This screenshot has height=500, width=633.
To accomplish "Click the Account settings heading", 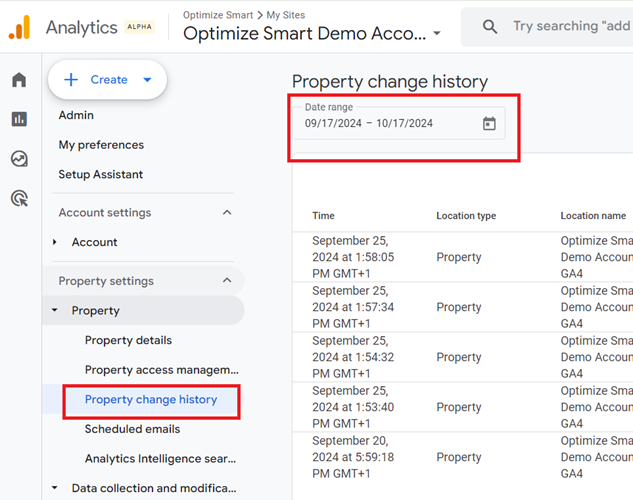I will click(x=105, y=213).
